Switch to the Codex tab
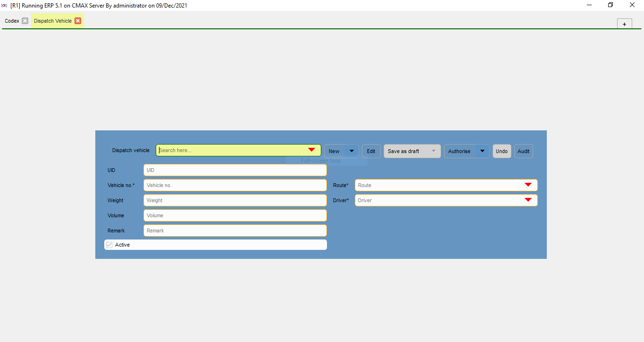 tap(12, 21)
